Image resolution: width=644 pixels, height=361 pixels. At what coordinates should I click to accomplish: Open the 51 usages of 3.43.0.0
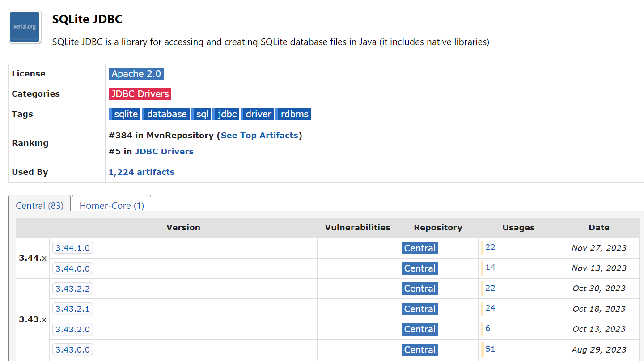491,349
